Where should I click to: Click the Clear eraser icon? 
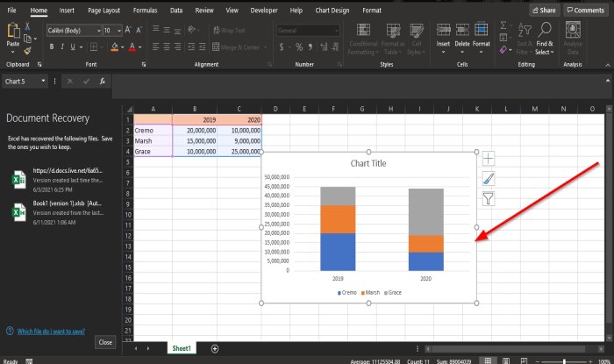pyautogui.click(x=503, y=50)
